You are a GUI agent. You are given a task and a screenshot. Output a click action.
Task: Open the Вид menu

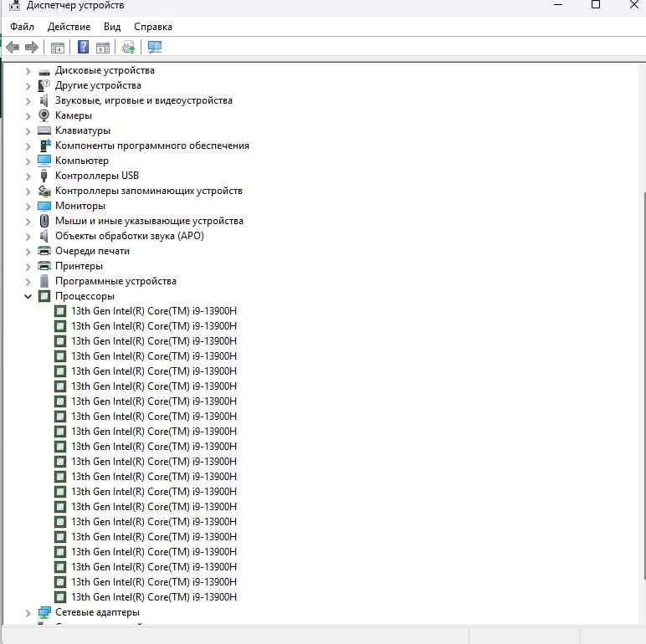(112, 27)
